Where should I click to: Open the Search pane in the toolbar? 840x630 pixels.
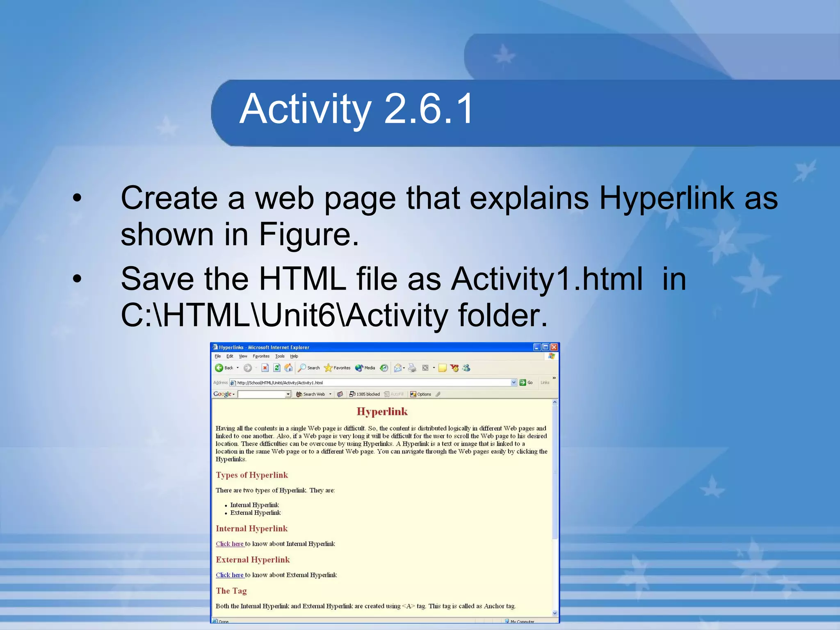pyautogui.click(x=309, y=368)
